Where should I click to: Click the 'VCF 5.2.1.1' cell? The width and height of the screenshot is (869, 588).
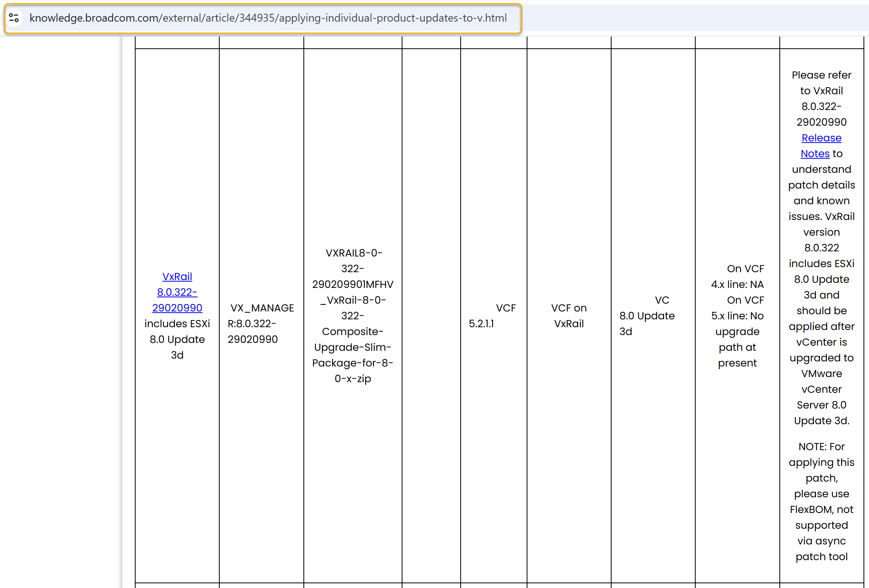pos(492,316)
